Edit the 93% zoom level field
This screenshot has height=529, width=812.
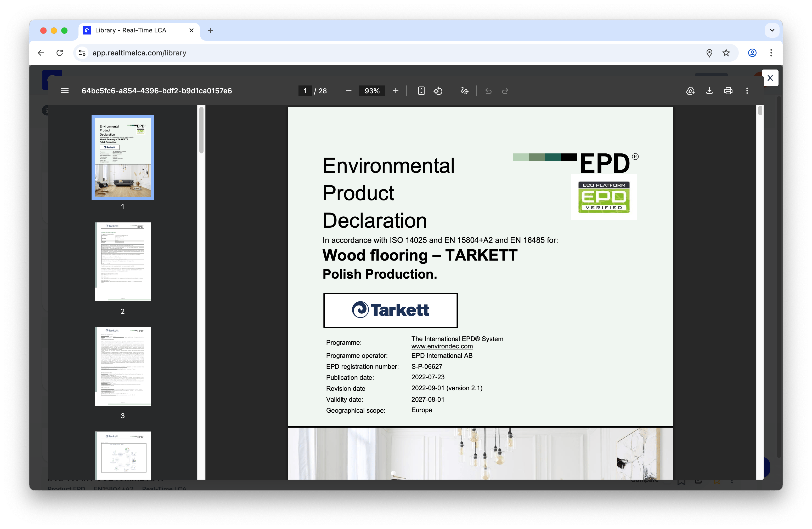[x=372, y=91]
